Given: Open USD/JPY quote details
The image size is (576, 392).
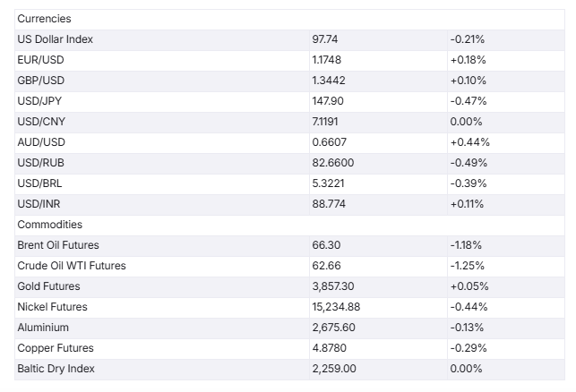Looking at the screenshot, I should 40,101.
